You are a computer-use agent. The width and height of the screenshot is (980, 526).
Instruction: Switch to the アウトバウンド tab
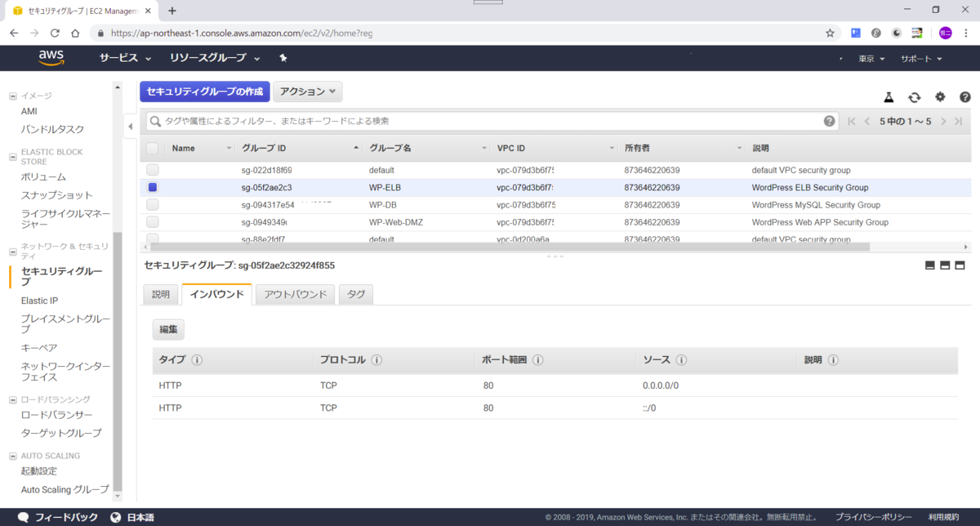(x=295, y=295)
